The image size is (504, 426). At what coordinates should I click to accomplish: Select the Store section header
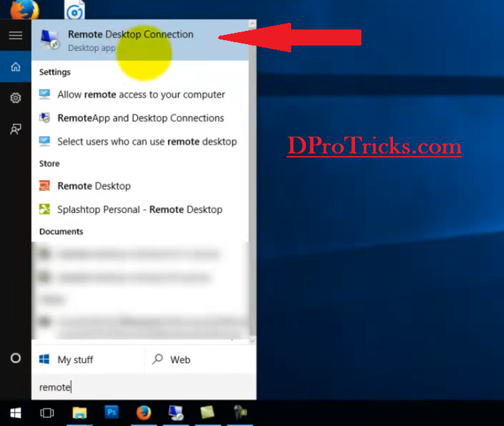50,163
